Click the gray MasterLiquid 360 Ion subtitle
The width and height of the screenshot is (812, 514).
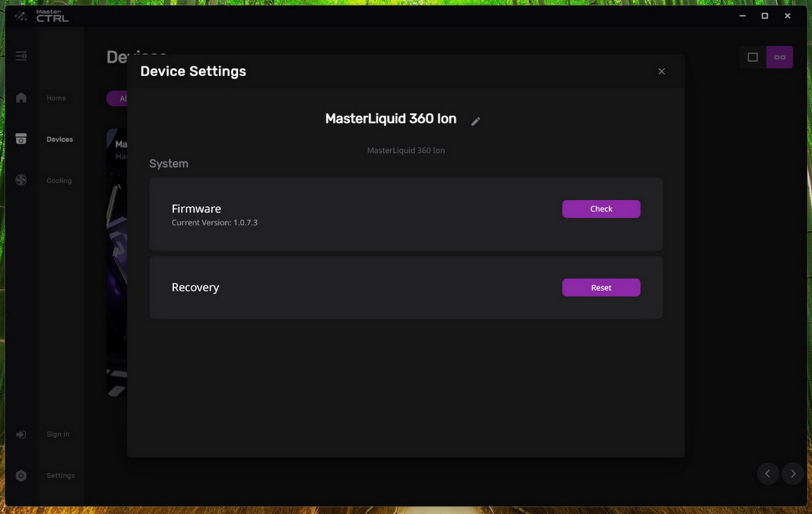406,150
